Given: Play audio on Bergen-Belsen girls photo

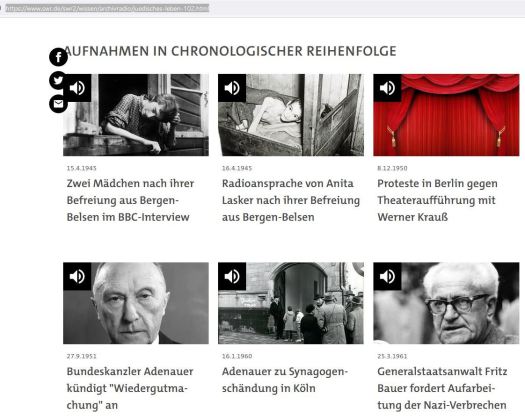Looking at the screenshot, I should 77,88.
